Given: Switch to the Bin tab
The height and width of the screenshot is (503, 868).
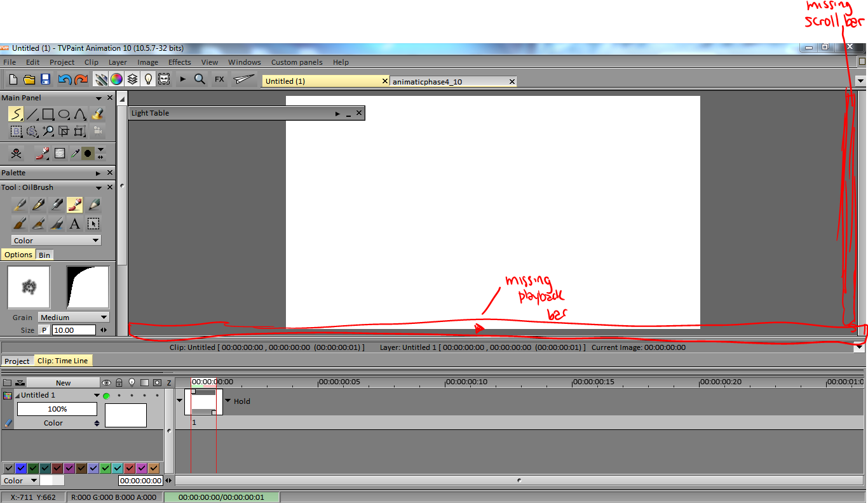Looking at the screenshot, I should tap(44, 255).
